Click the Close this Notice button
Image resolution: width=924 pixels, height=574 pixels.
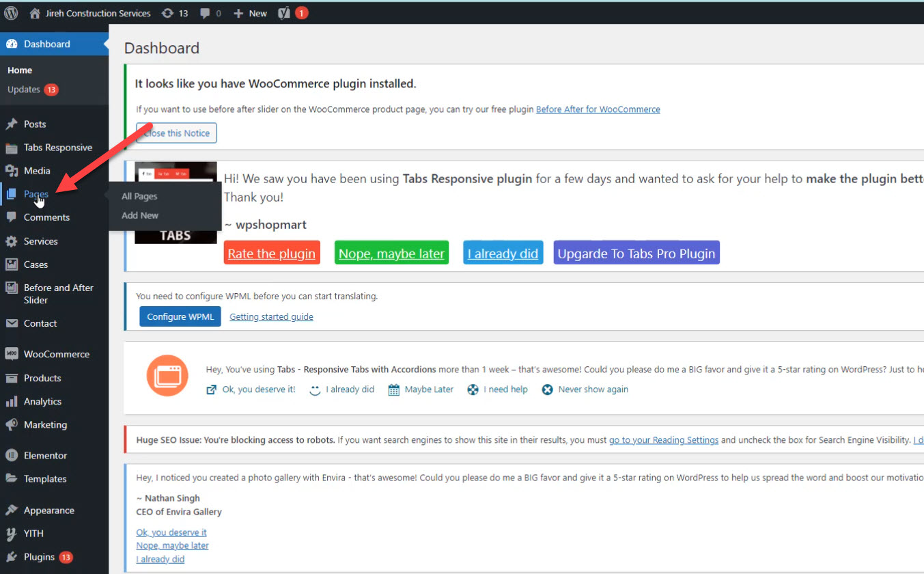click(176, 133)
